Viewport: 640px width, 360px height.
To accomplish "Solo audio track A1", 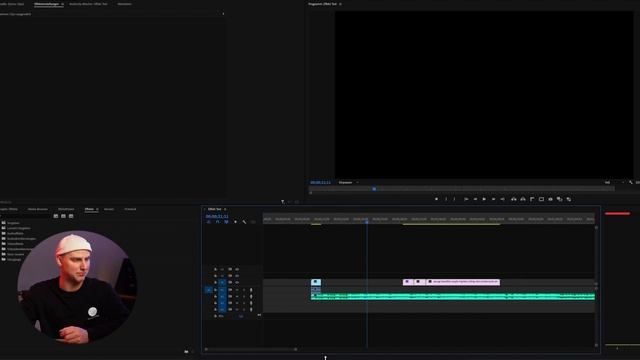I will (244, 290).
